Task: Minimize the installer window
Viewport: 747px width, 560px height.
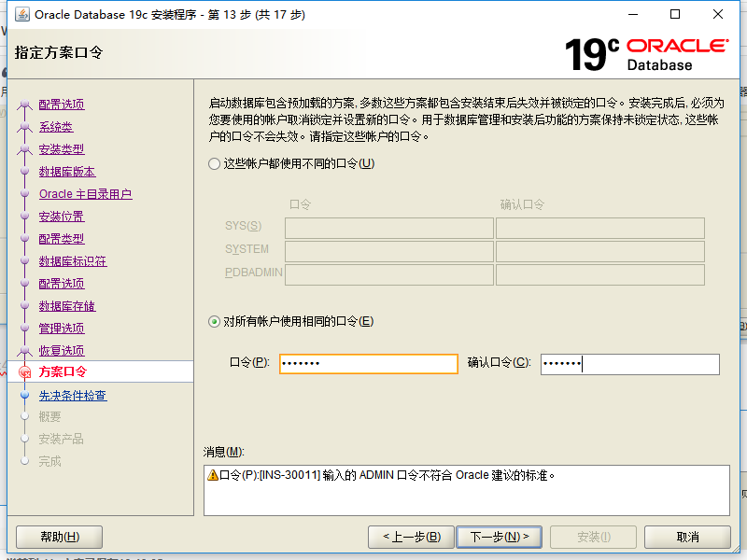Action: [633, 14]
